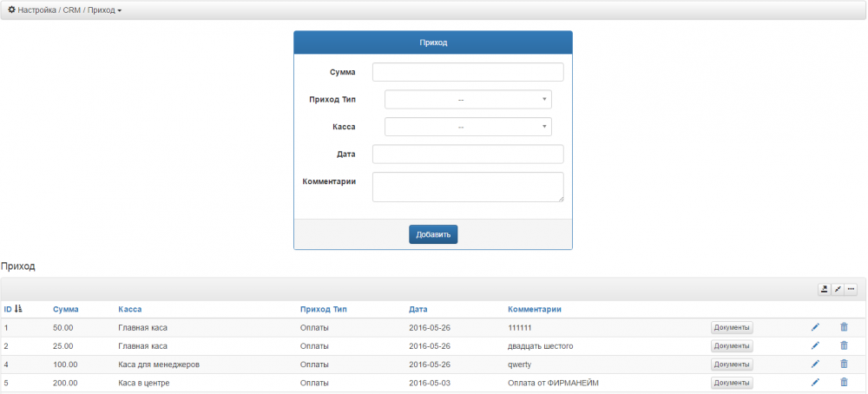
Task: Click the 111111 comment cell
Action: (x=519, y=327)
